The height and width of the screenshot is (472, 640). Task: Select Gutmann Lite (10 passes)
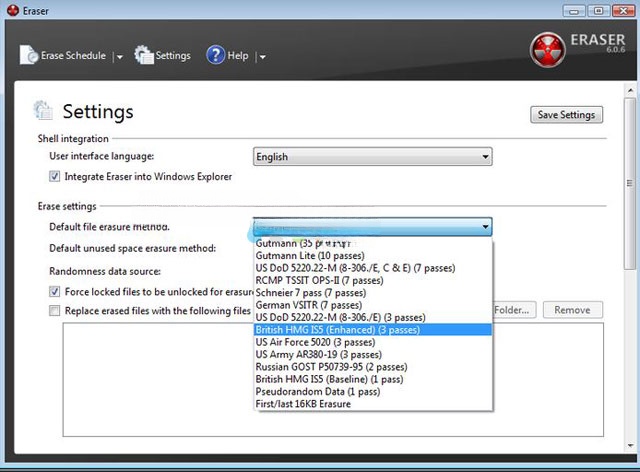pos(373,256)
